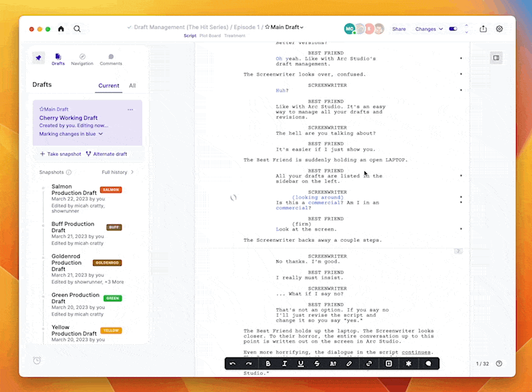
Task: Open the settings gear icon
Action: tap(499, 29)
